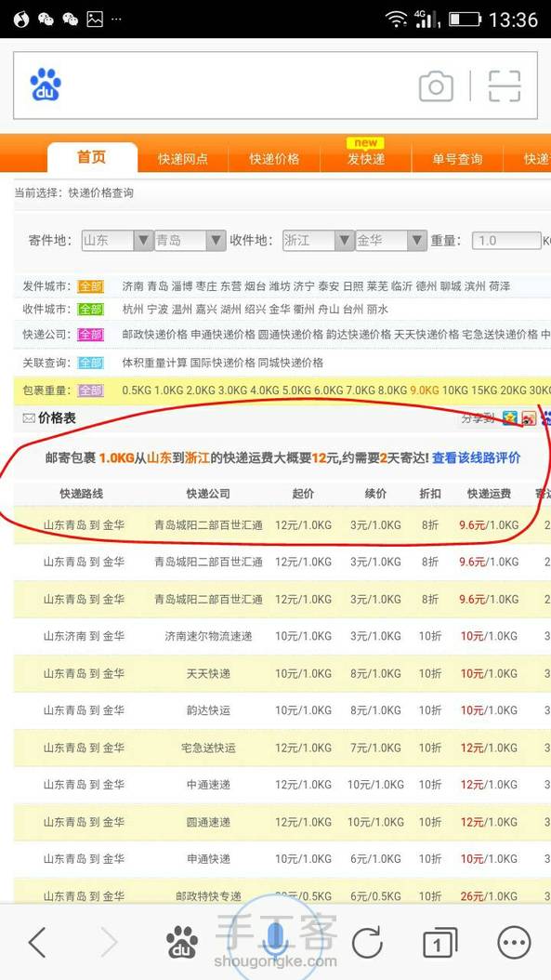Click 申通快递 company cell
The height and width of the screenshot is (980, 551).
pos(209,859)
